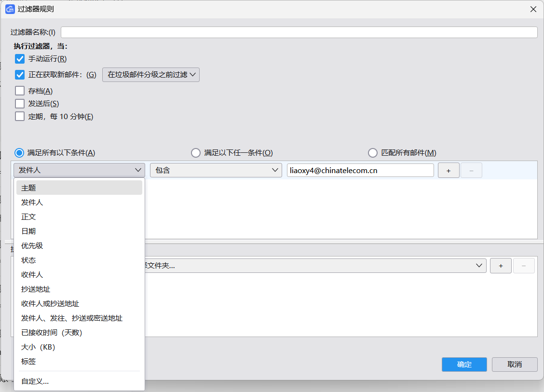Viewport: 544px width, 392px height.
Task: Open the folder selection dropdown in actions
Action: pyautogui.click(x=315, y=265)
